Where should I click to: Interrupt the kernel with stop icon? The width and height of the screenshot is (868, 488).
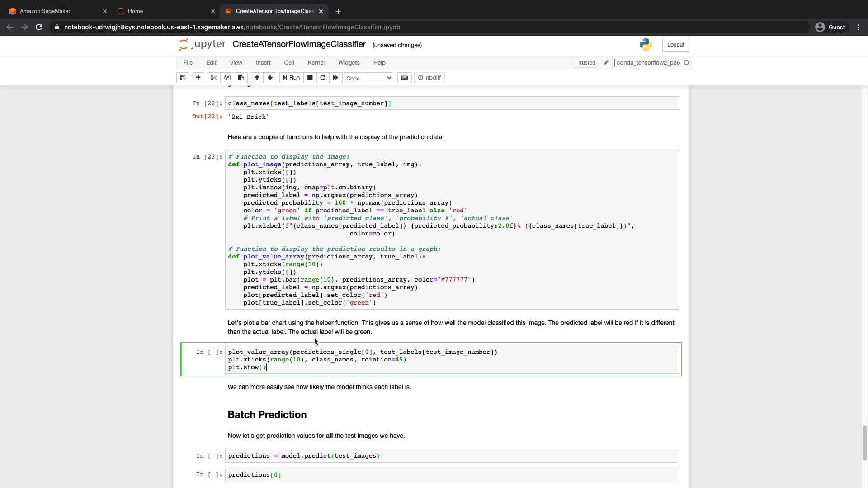point(310,78)
